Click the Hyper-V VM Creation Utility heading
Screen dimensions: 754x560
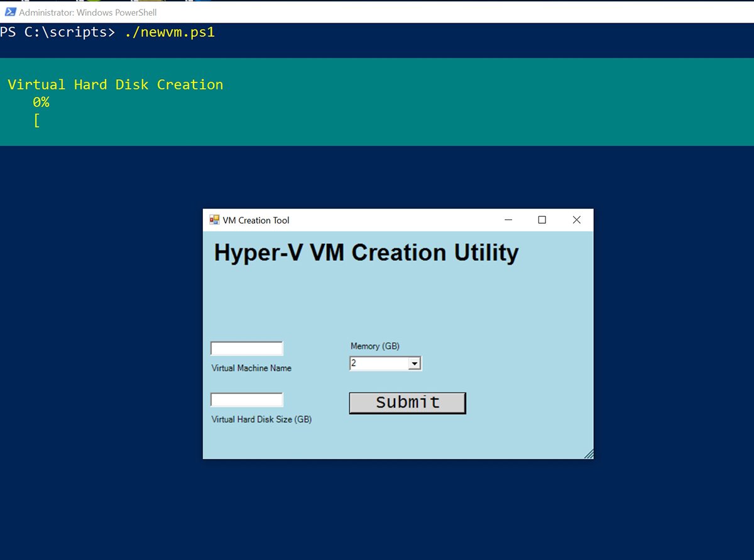click(366, 253)
